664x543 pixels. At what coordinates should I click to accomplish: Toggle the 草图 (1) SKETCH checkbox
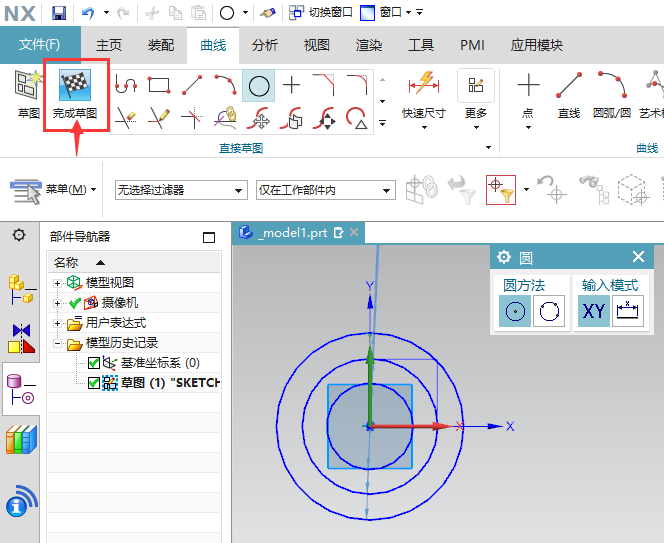pyautogui.click(x=94, y=383)
